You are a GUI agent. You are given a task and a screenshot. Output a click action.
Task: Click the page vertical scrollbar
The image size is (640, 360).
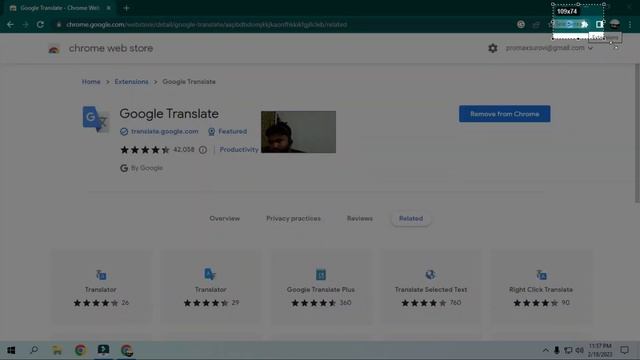[x=637, y=133]
